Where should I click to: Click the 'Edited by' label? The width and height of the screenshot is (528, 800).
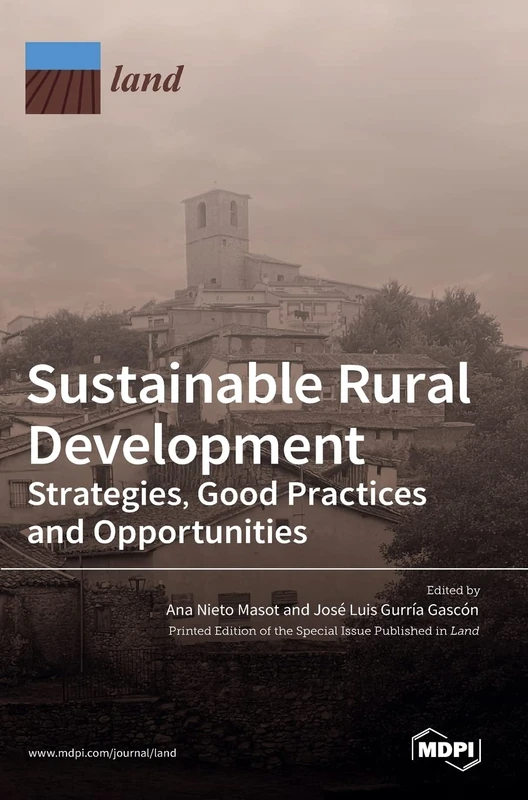[x=453, y=590]
